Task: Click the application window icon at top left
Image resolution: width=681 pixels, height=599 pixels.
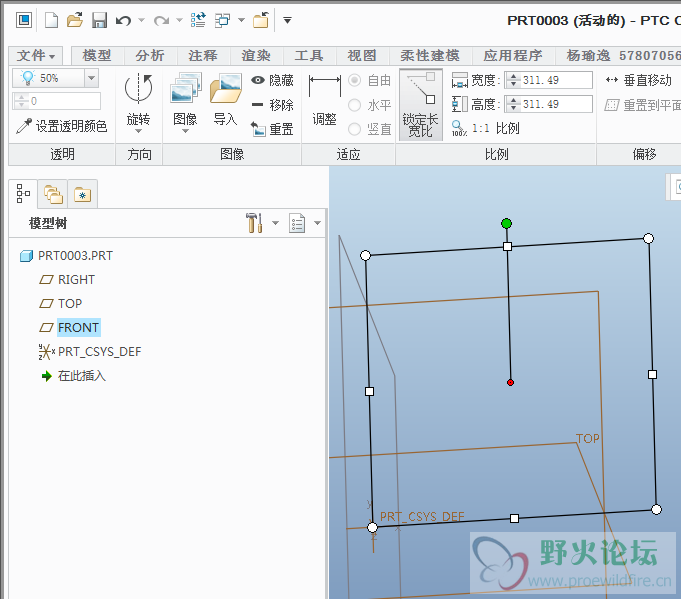Action: pos(24,20)
